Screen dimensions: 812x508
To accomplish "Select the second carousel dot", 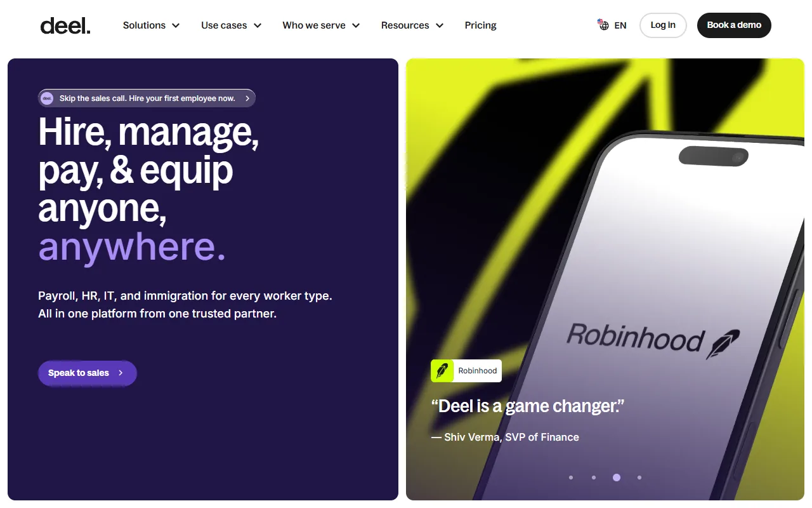I will (594, 478).
